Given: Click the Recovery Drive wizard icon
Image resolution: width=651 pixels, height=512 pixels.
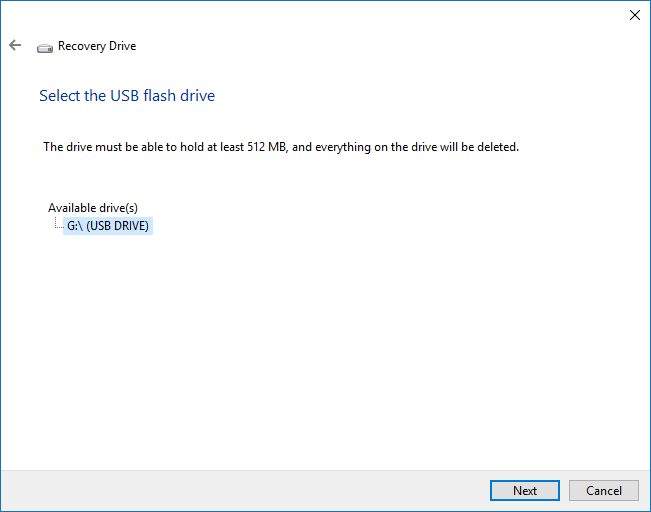Looking at the screenshot, I should tap(45, 47).
